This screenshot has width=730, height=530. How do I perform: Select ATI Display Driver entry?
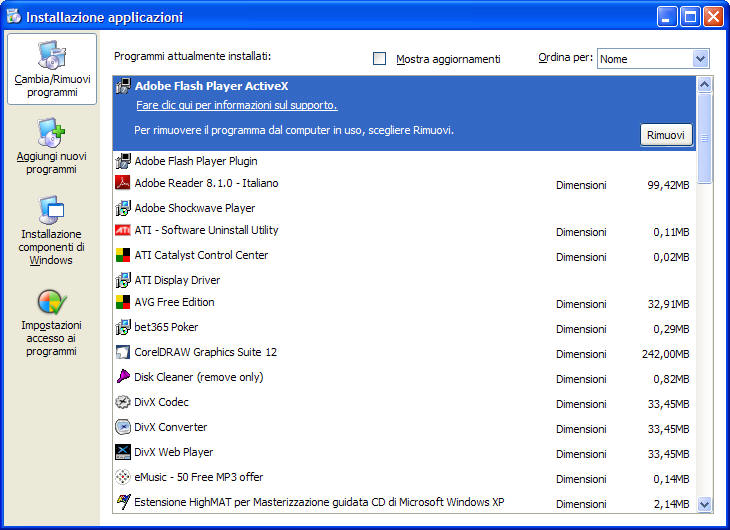click(x=177, y=280)
